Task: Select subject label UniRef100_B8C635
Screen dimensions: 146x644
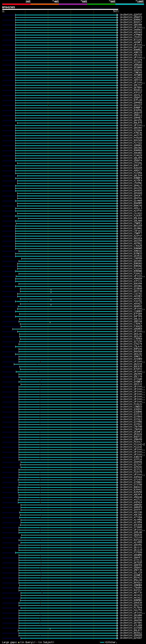Action: tap(131, 367)
